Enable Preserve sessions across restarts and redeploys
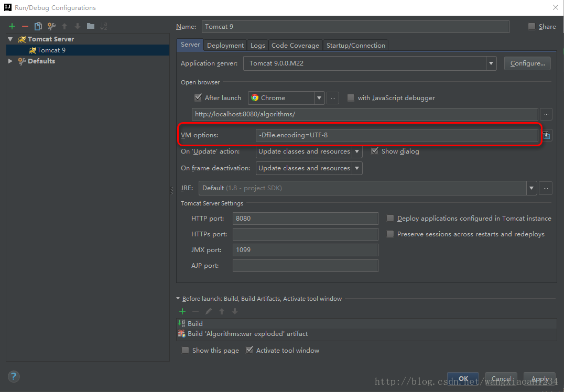The height and width of the screenshot is (392, 564). click(x=390, y=234)
